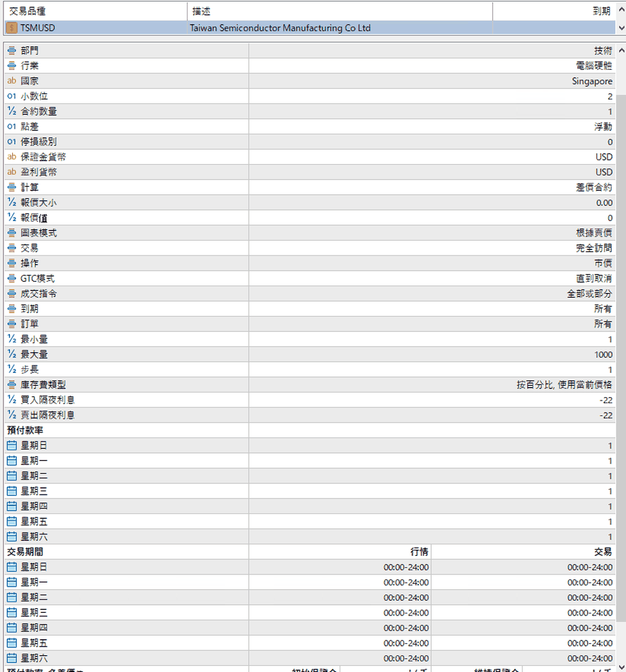Click the 市價 execution value
The image size is (626, 672).
pyautogui.click(x=603, y=263)
